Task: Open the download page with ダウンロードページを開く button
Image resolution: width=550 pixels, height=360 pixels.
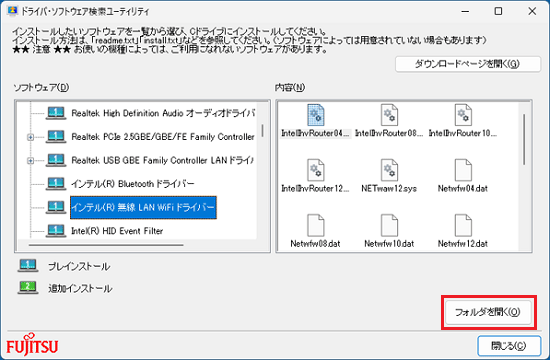Action: pos(468,64)
